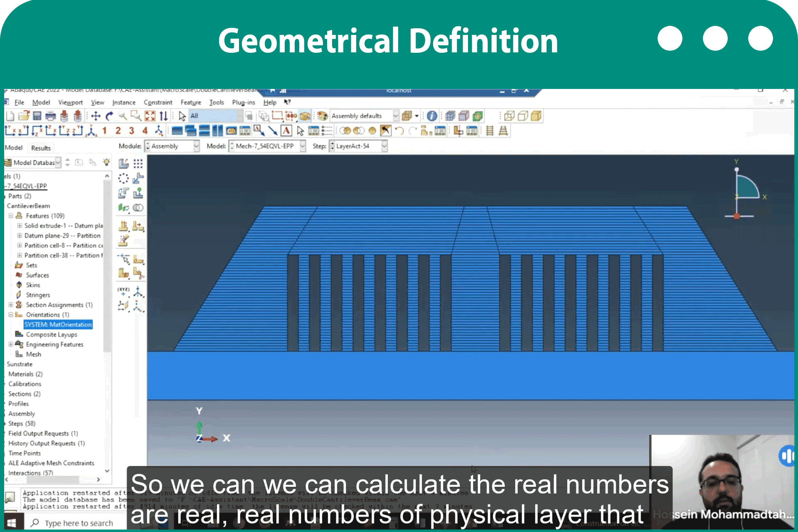Open the Step dropdown showing LayerAct-54
Image resolution: width=798 pixels, height=532 pixels.
358,146
